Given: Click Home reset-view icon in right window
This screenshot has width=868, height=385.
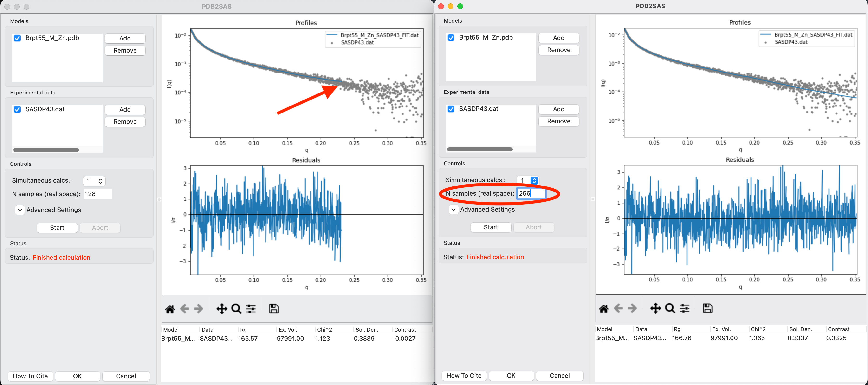Looking at the screenshot, I should point(603,308).
